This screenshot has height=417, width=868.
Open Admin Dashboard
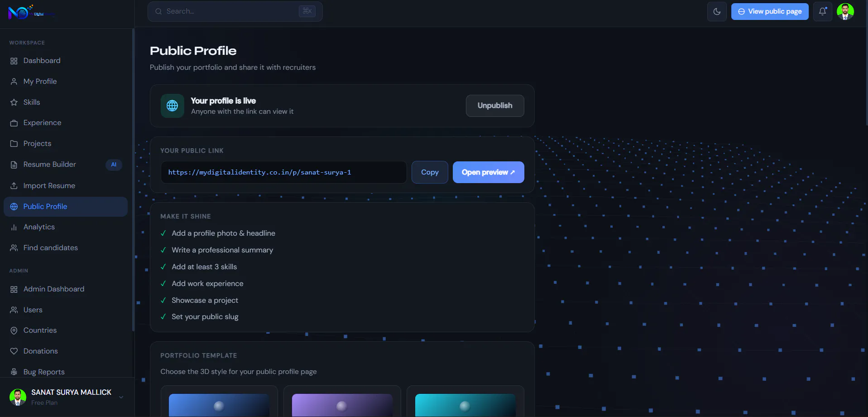66,289
